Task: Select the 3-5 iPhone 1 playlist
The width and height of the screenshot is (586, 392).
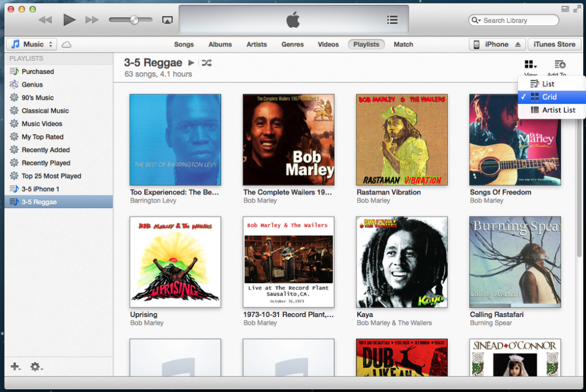Action: point(59,189)
